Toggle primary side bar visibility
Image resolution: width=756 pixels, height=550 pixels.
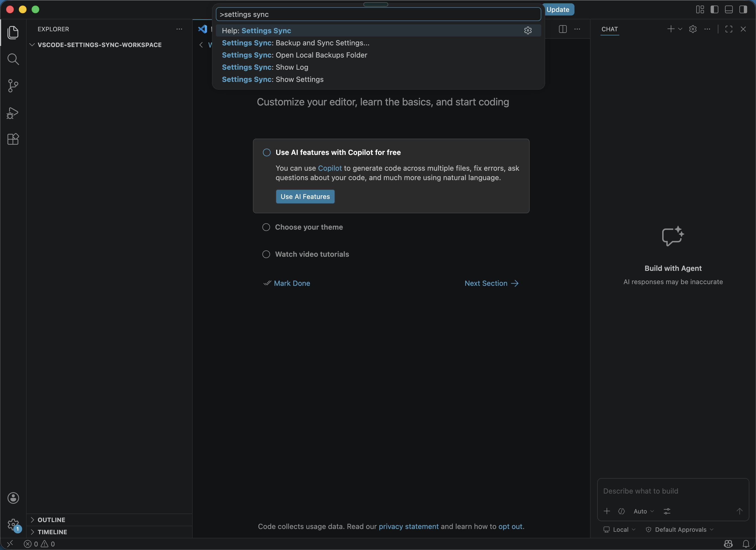point(714,9)
